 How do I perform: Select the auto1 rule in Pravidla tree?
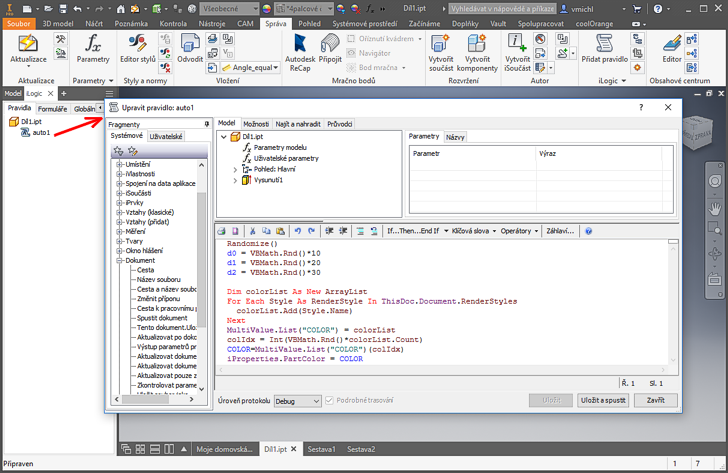[41, 132]
